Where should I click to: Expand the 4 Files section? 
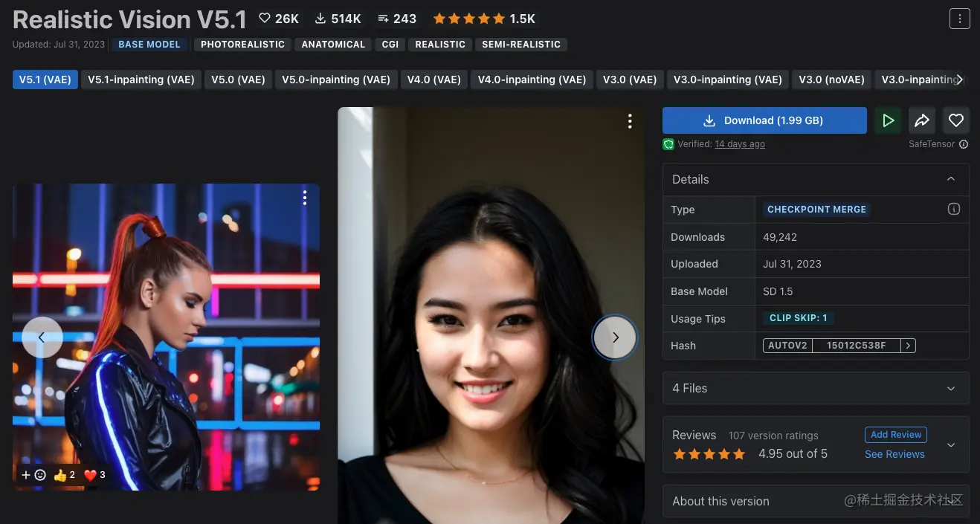816,388
